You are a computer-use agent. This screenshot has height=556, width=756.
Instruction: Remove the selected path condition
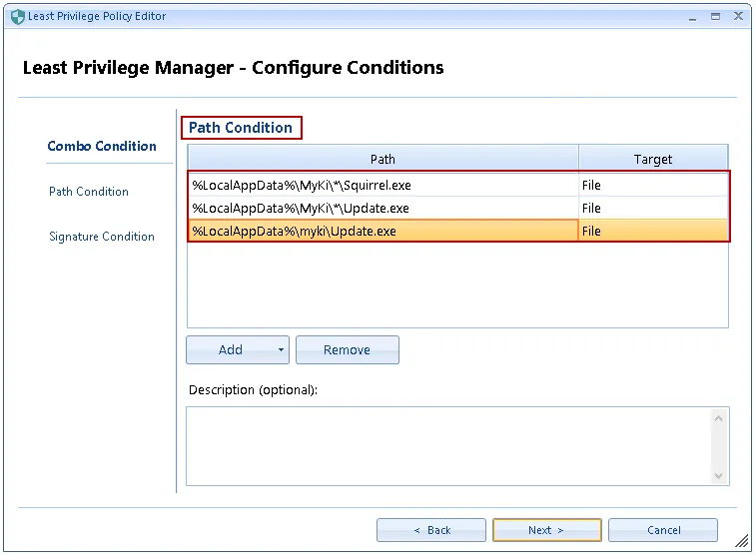pyautogui.click(x=347, y=350)
